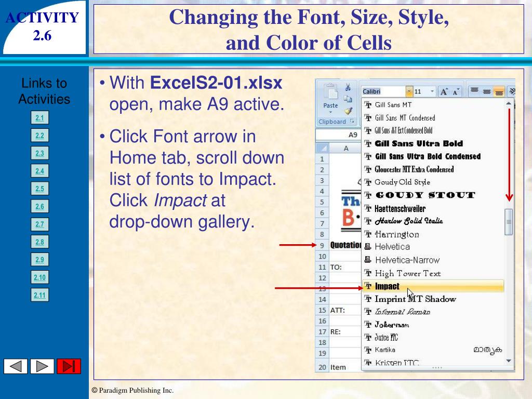Click the Format Painter brush icon
Viewport: 532px width, 399px height.
[x=348, y=111]
